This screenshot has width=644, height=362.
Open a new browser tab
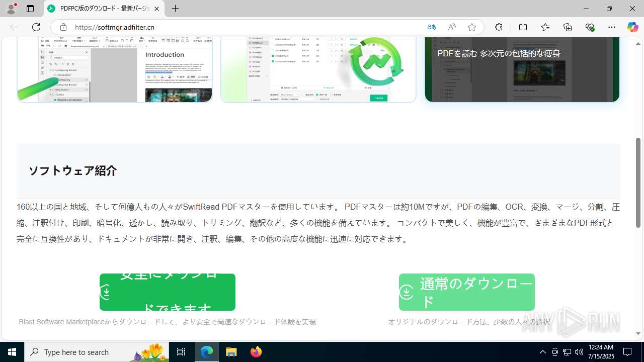[x=175, y=9]
